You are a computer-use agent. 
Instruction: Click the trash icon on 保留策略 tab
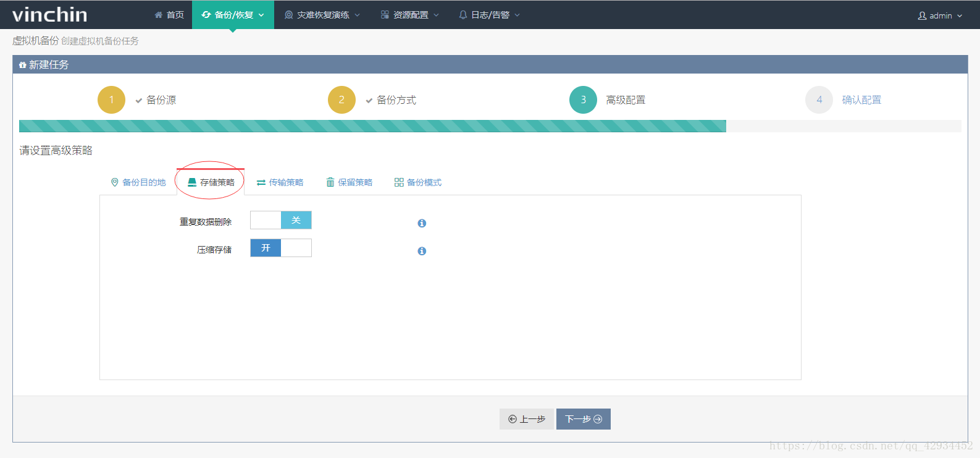(330, 182)
